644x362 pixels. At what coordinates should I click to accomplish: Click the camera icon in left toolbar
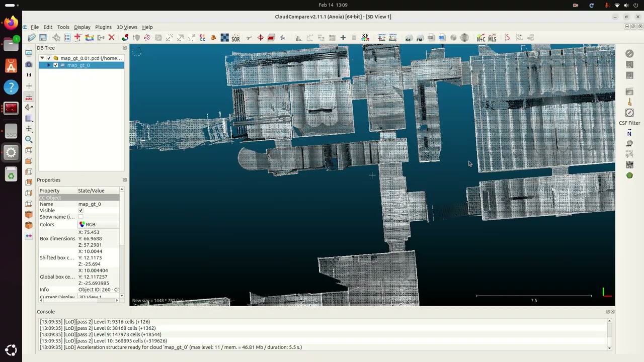29,64
